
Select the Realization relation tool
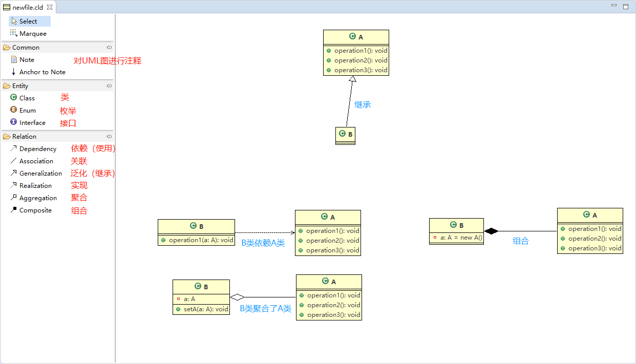(x=31, y=185)
